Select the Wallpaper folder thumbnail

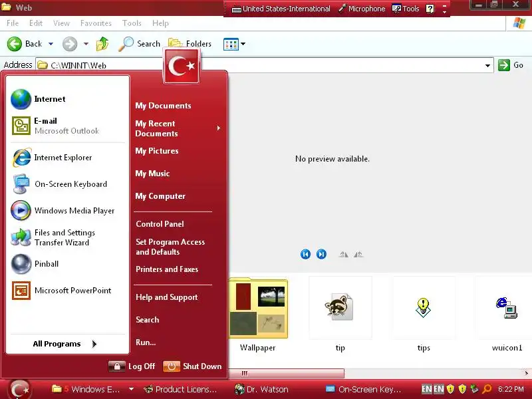[x=258, y=308]
